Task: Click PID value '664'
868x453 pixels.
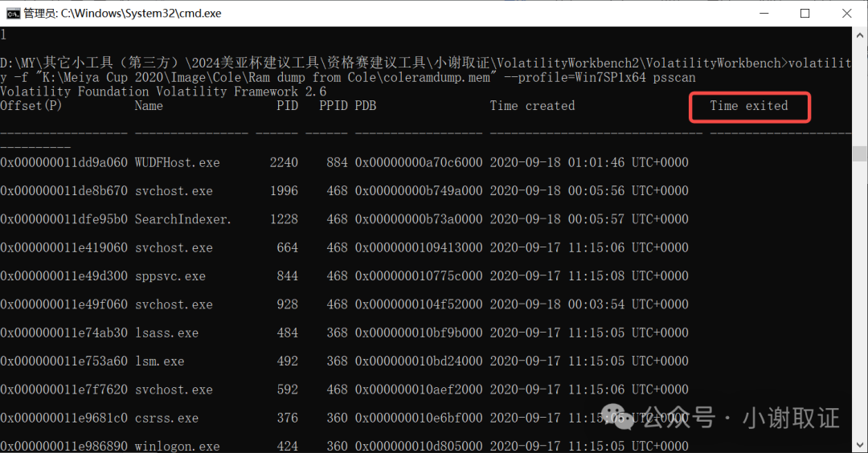Action: (287, 248)
